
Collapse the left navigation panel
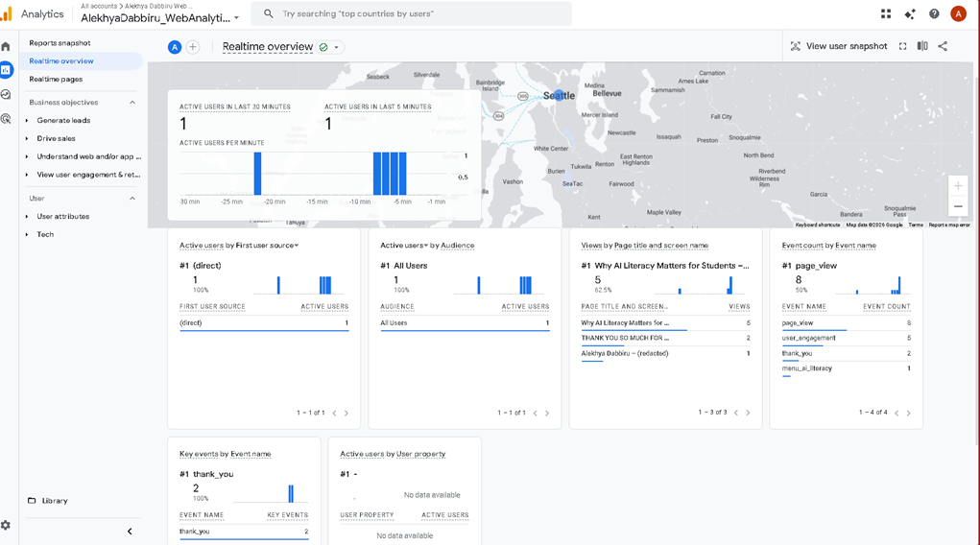(130, 531)
